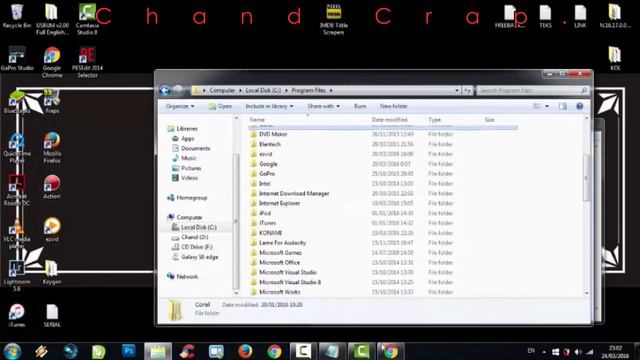
Task: Select Galaxy S6 edge in navigation pane
Action: coord(199,257)
